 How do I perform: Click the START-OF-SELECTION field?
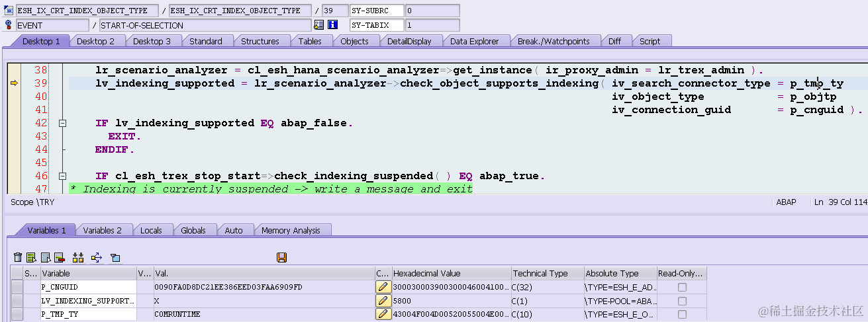205,25
